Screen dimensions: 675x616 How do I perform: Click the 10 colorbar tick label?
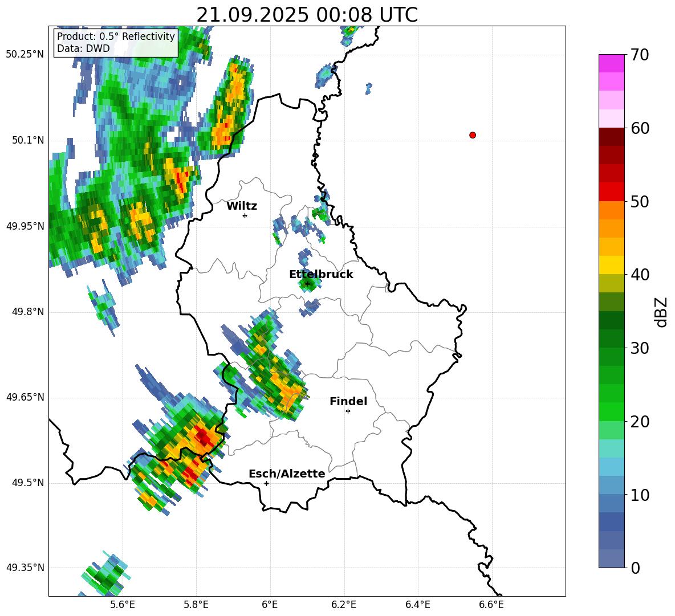click(x=640, y=495)
